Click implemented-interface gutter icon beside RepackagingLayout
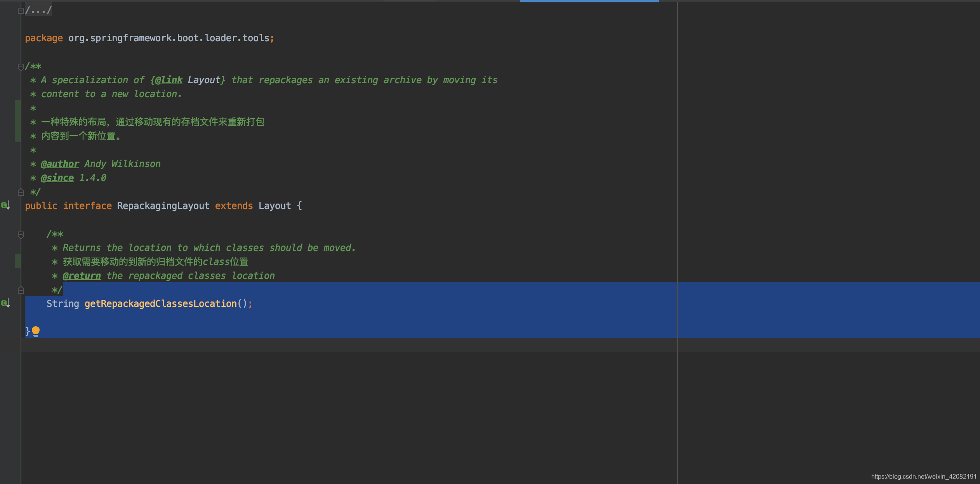 pyautogui.click(x=5, y=205)
